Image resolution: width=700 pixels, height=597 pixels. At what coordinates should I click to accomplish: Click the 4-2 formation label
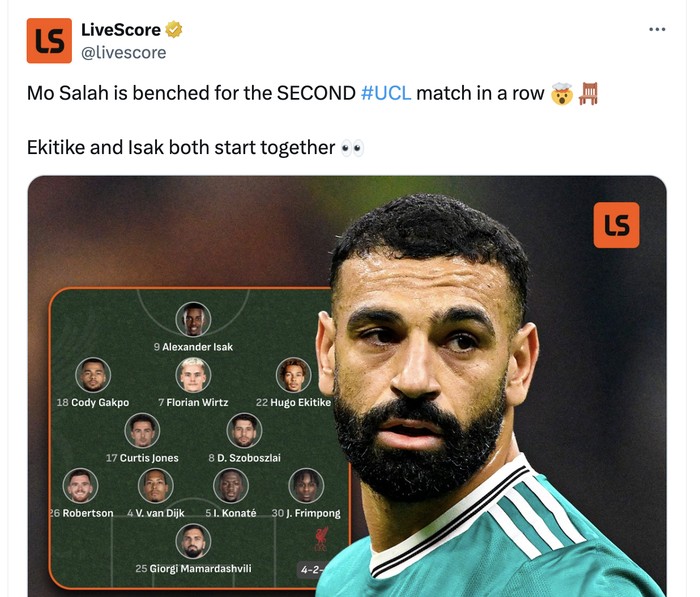310,570
